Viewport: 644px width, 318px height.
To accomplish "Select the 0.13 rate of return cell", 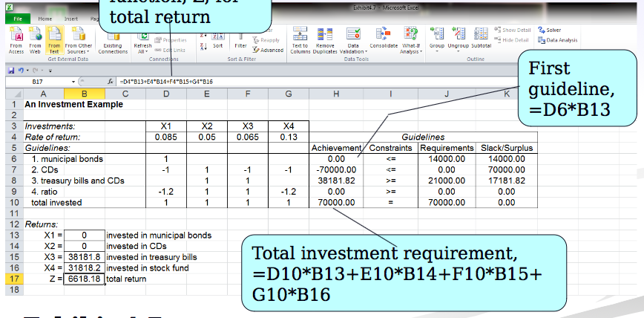I will (289, 137).
